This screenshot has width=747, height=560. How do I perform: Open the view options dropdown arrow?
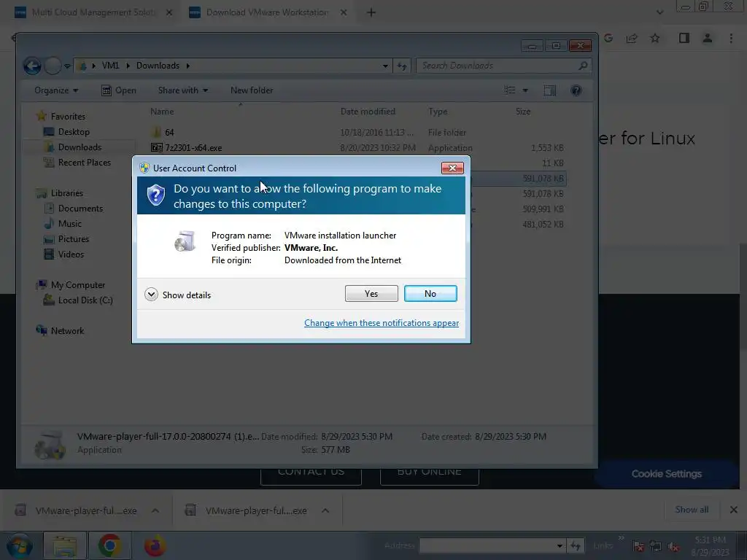(x=525, y=90)
